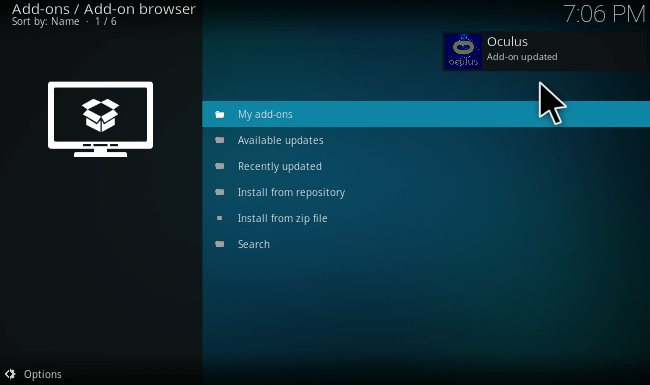Click the Search folder icon
The image size is (650, 385).
click(x=220, y=244)
